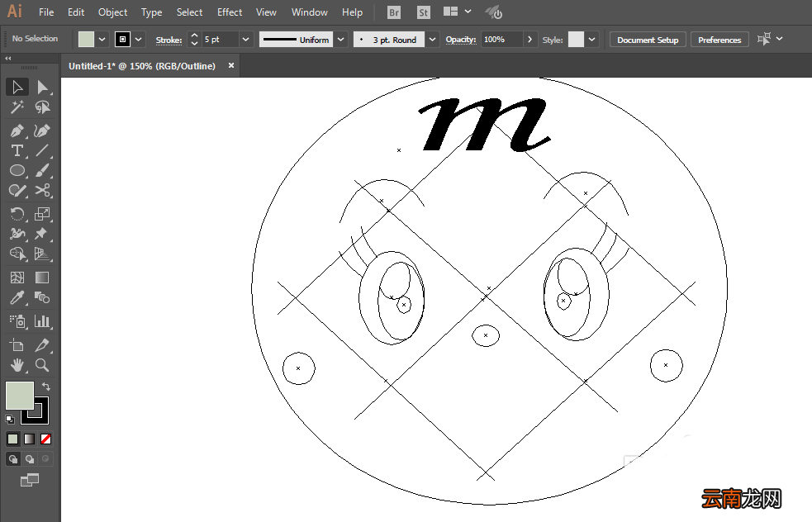Choose the Gradient tool
Viewport: 812px width, 522px height.
(x=42, y=278)
